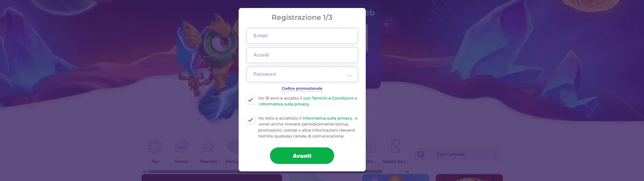Click the game search magnifier icon
The image size is (644, 181).
(421, 154)
